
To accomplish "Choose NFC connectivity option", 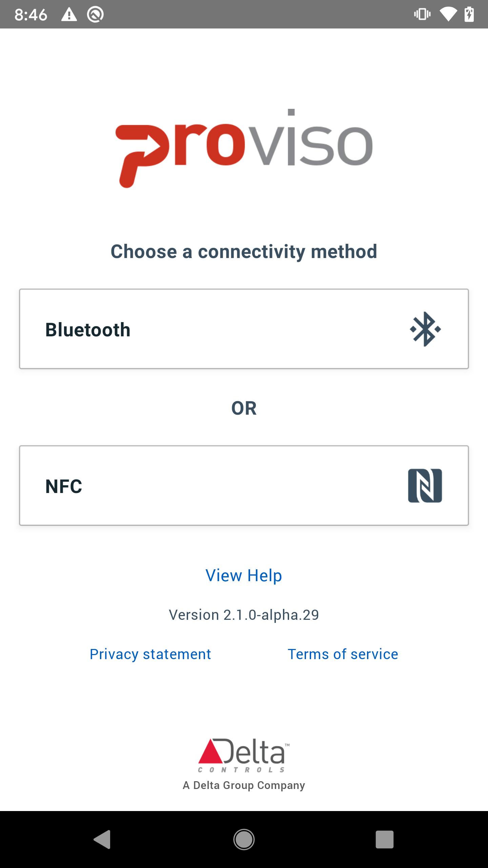I will [244, 486].
